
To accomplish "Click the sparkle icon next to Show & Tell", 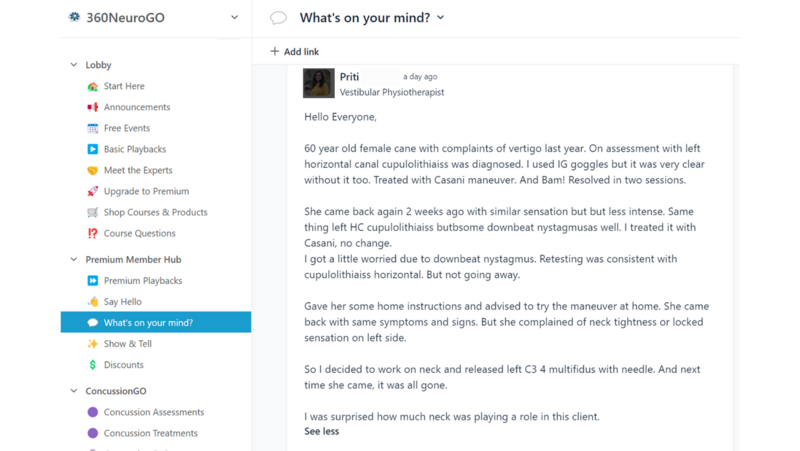I will 93,344.
